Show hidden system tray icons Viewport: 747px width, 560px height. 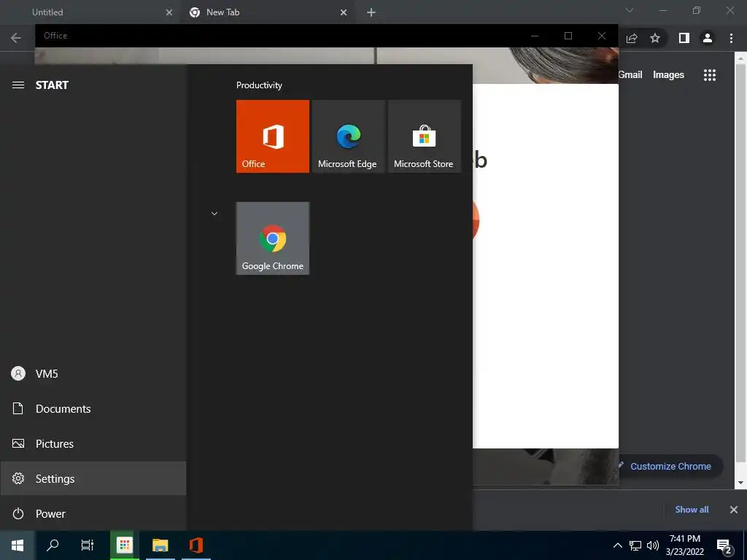(x=617, y=545)
